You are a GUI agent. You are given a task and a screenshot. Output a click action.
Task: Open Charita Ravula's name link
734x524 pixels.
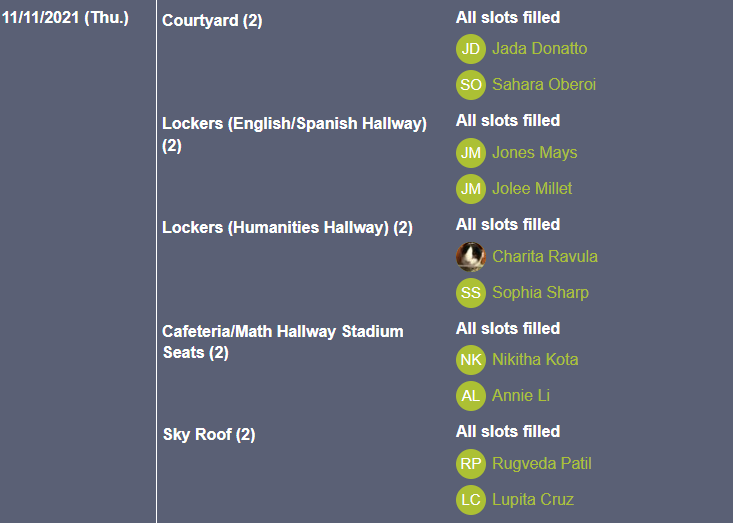click(x=544, y=257)
